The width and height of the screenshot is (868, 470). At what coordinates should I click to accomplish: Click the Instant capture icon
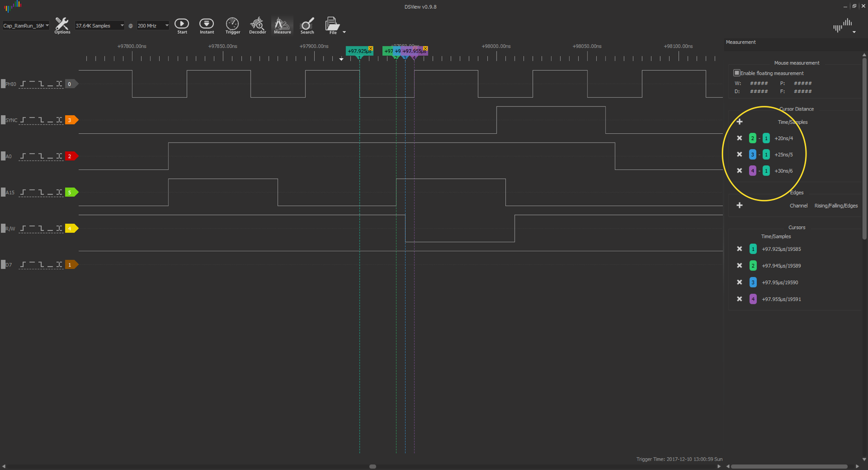(207, 25)
